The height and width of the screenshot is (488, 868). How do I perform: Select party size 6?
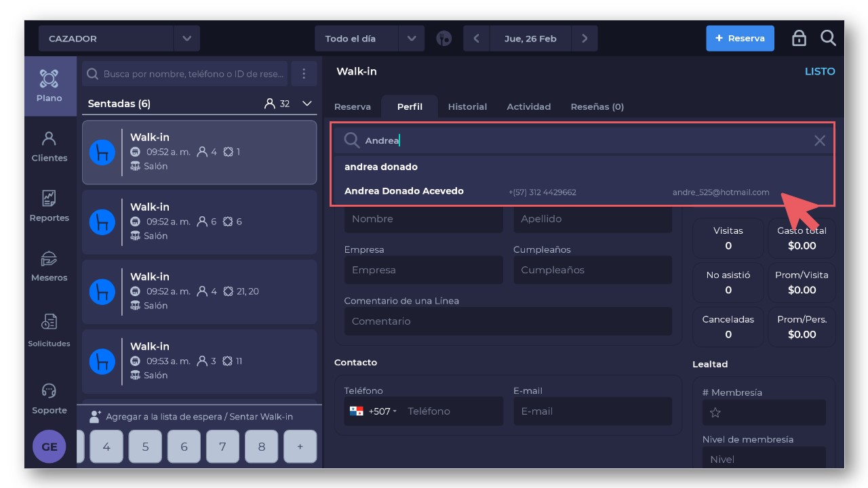(x=184, y=447)
